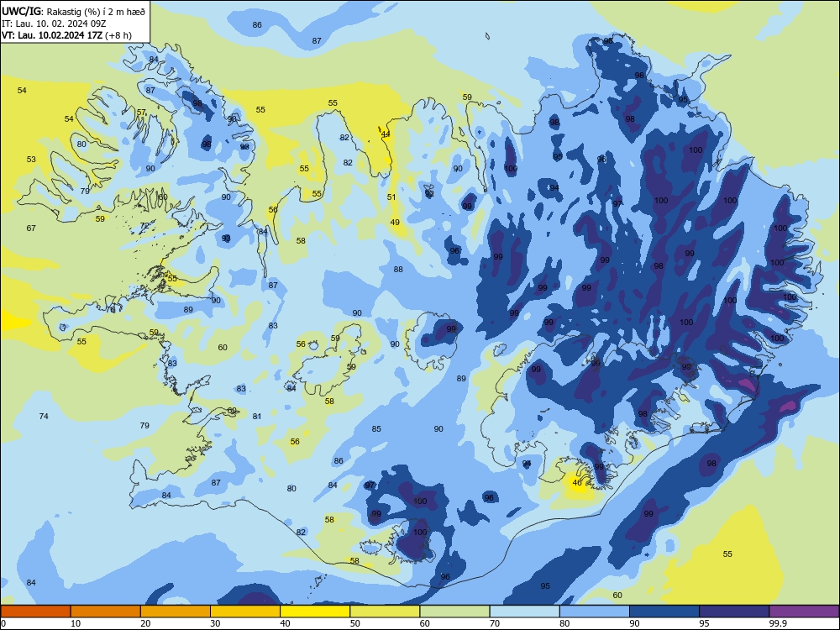840x630 pixels.
Task: Click the 'VT: Lau. 10.02.2024 17Z' line
Action: tap(52, 35)
